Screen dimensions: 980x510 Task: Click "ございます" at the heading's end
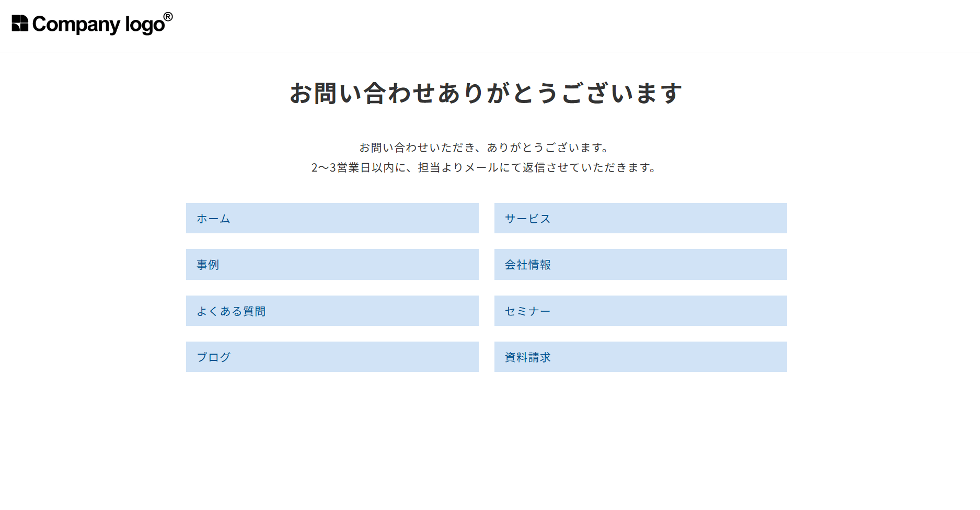tap(622, 94)
